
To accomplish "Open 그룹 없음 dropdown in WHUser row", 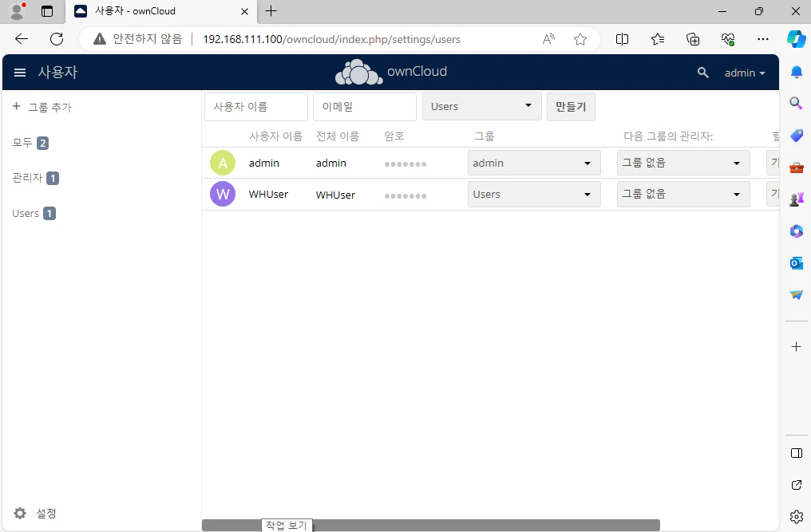I will [683, 194].
